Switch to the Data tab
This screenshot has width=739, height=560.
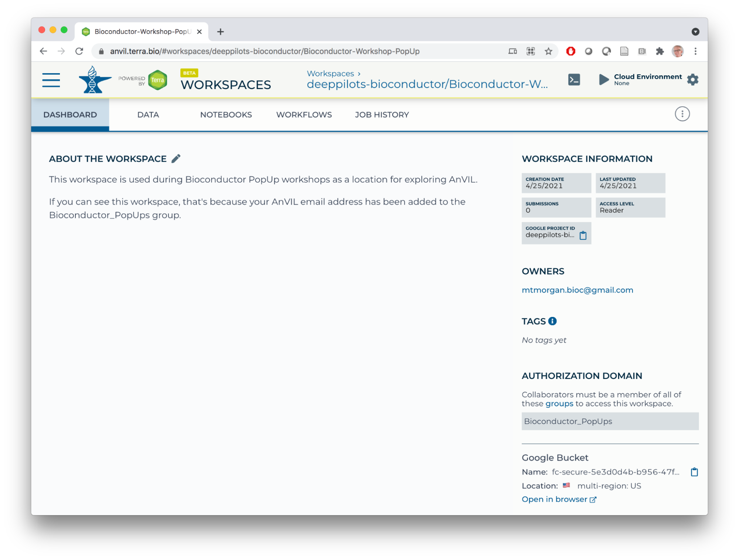pyautogui.click(x=148, y=115)
